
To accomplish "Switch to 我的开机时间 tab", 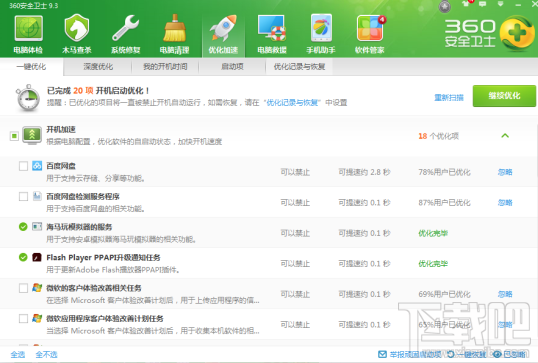I will tap(165, 67).
